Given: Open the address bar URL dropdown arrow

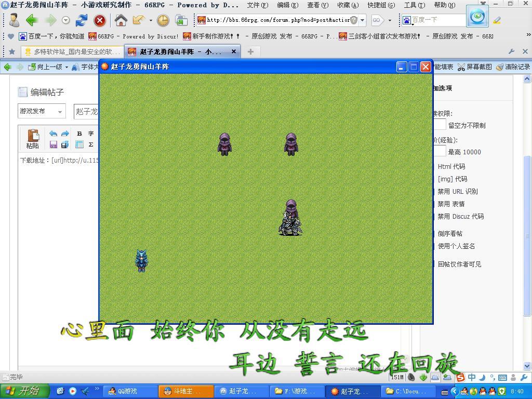Looking at the screenshot, I should point(362,20).
